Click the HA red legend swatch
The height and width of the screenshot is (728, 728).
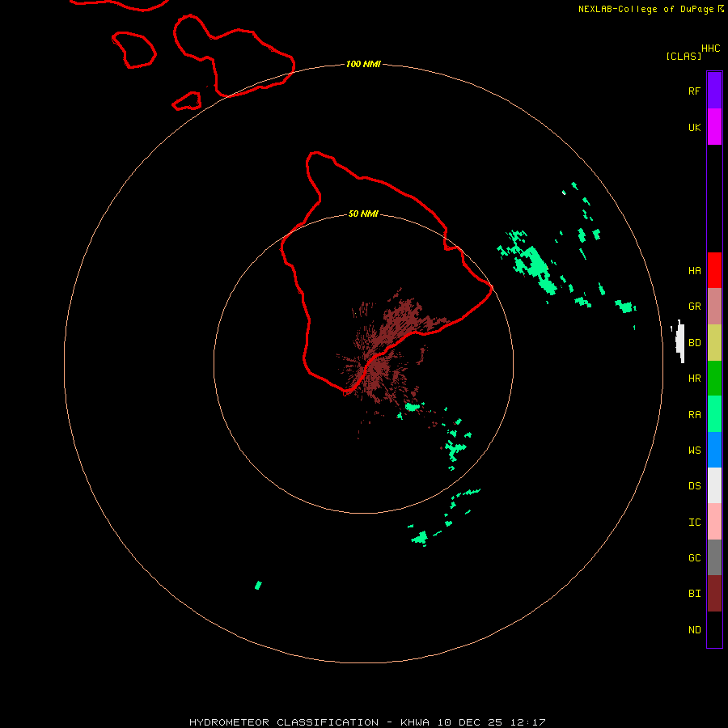(714, 270)
